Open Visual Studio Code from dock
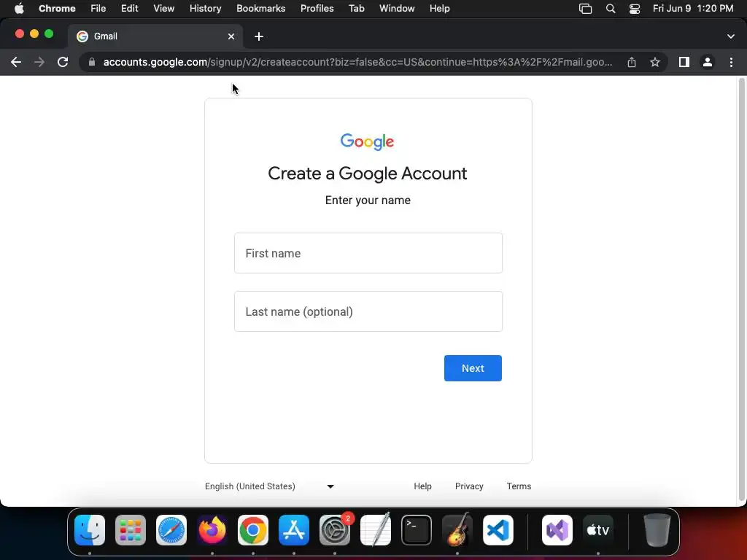 point(498,530)
